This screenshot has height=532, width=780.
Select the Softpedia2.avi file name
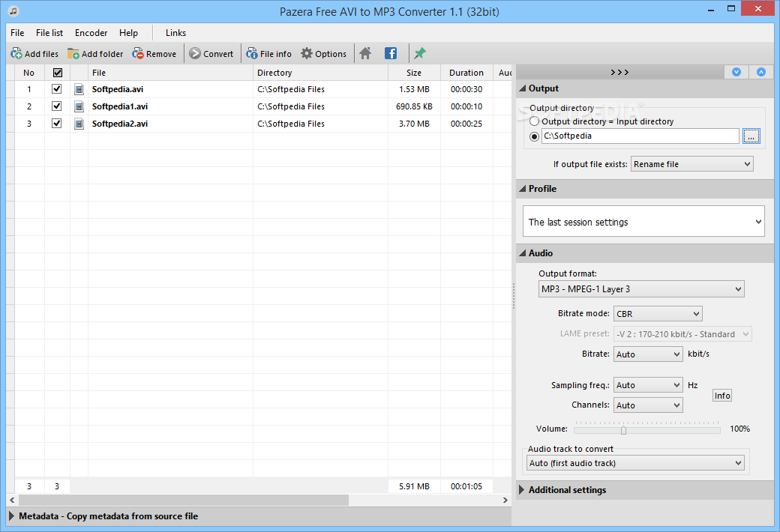[119, 124]
